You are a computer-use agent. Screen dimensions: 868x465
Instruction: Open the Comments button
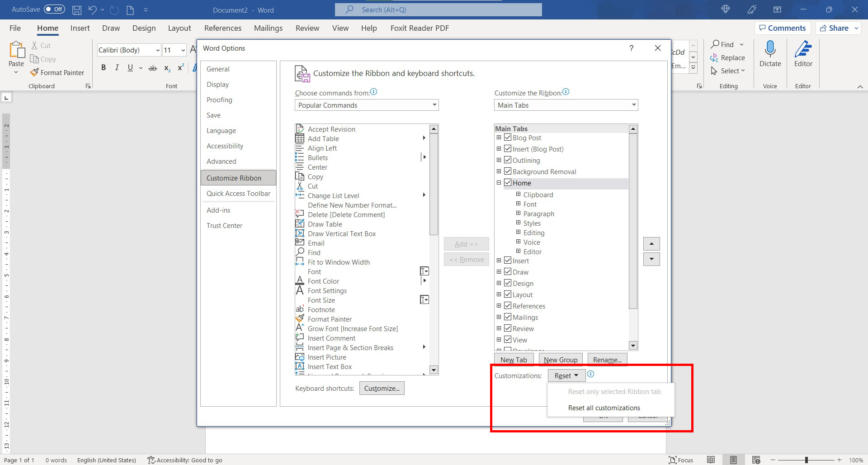783,28
